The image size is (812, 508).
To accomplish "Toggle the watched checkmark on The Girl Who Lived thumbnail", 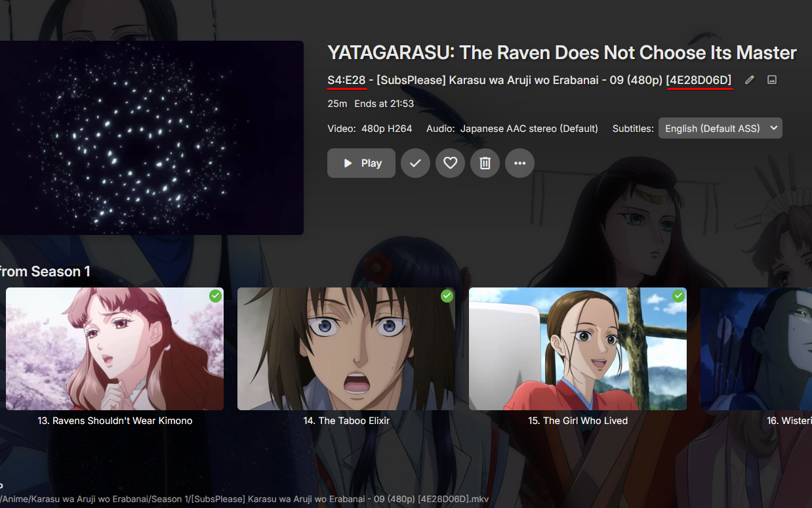I will [x=678, y=296].
